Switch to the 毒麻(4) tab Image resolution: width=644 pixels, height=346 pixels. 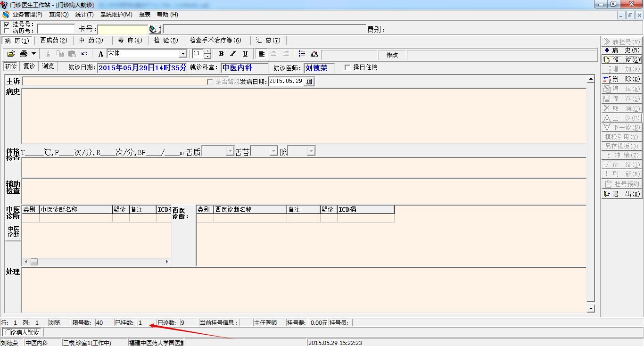click(x=130, y=41)
